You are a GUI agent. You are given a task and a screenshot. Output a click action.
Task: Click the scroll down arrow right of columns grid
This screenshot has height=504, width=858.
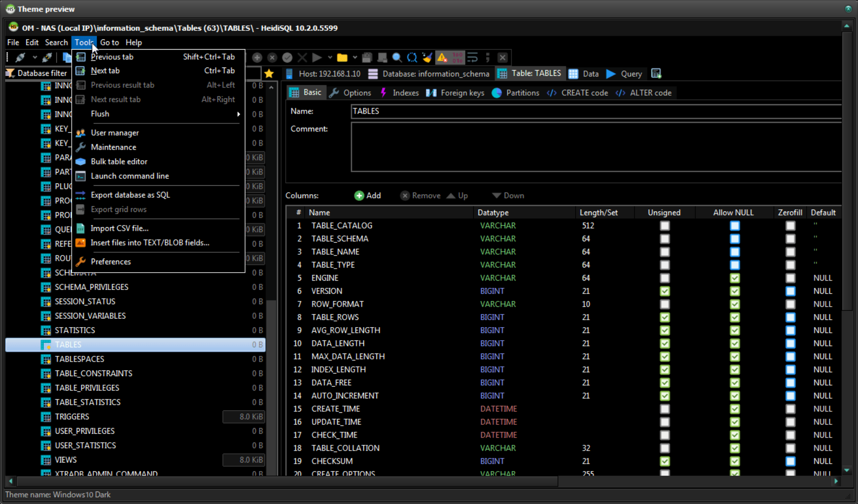pyautogui.click(x=846, y=471)
